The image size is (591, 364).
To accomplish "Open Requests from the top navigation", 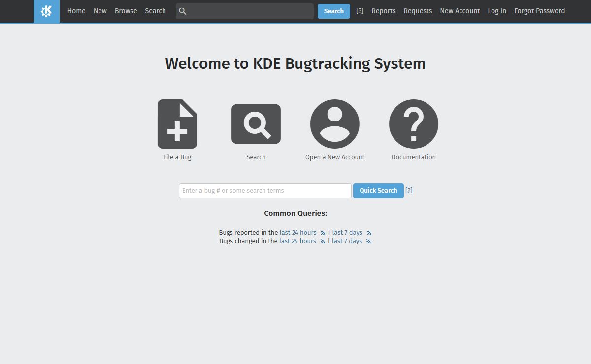I will pos(418,11).
